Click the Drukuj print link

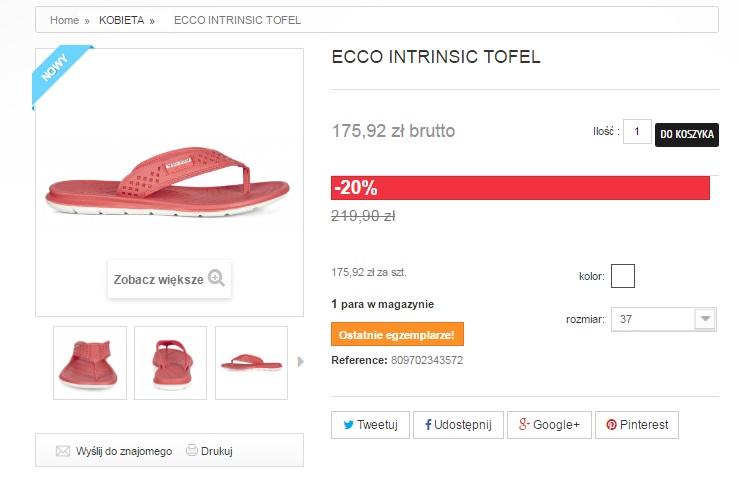tap(216, 451)
